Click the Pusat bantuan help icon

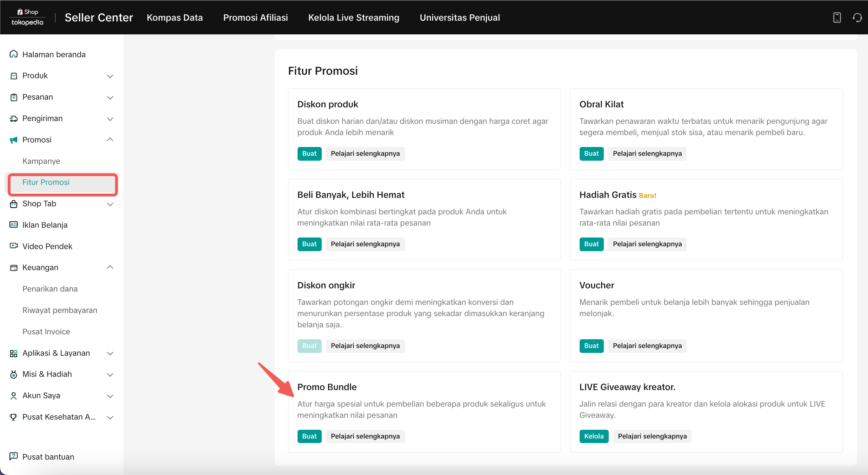14,456
